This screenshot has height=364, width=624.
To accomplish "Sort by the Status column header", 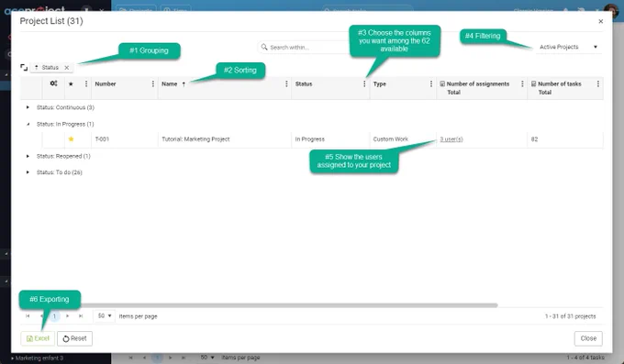I will coord(304,84).
